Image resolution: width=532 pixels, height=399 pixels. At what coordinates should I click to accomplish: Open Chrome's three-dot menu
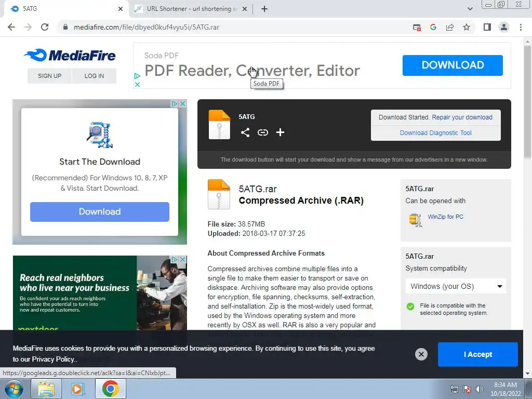click(521, 27)
